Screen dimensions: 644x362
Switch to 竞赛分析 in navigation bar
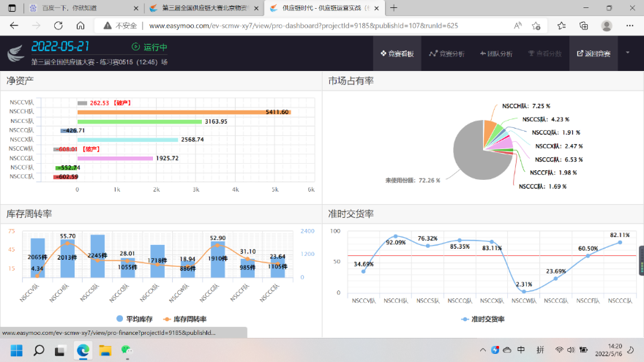pyautogui.click(x=446, y=53)
